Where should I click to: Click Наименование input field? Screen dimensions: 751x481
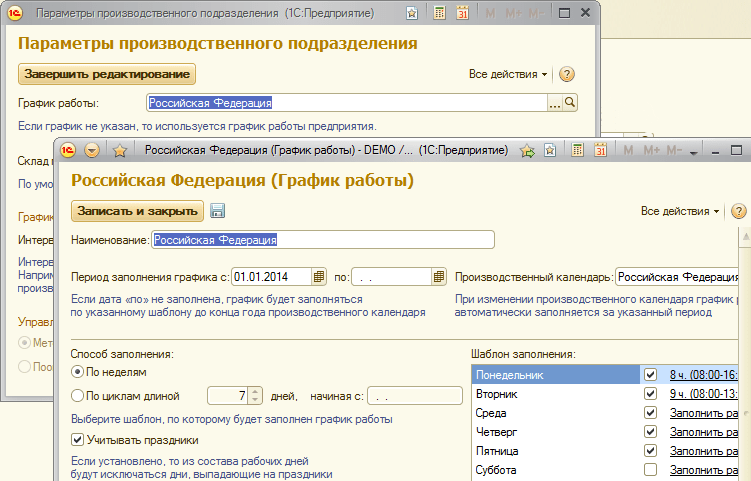pos(323,240)
